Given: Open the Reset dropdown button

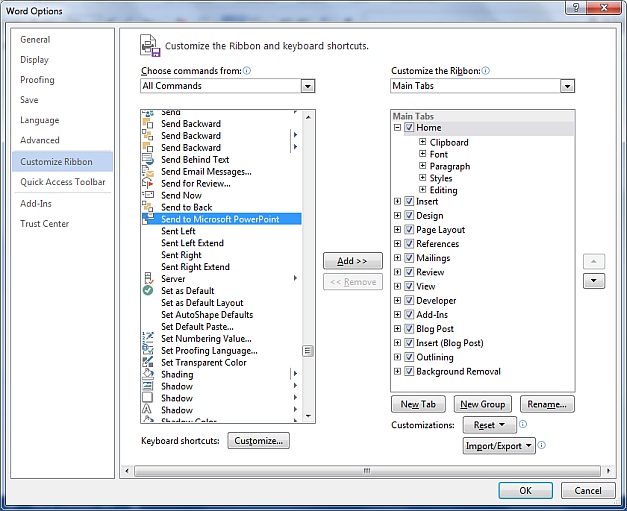Looking at the screenshot, I should (489, 425).
